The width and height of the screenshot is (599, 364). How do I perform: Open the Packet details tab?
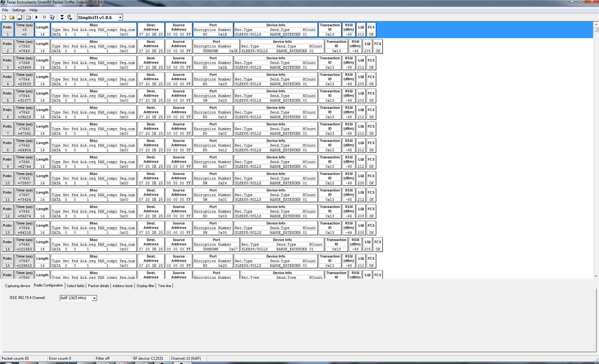pos(98,286)
